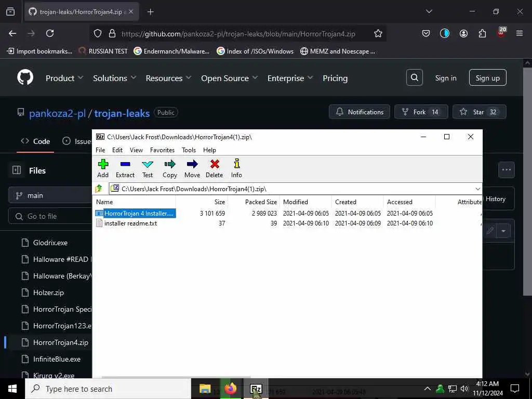Open the Tools menu in 7-Zip
Screen dimensions: 532x399
189,150
